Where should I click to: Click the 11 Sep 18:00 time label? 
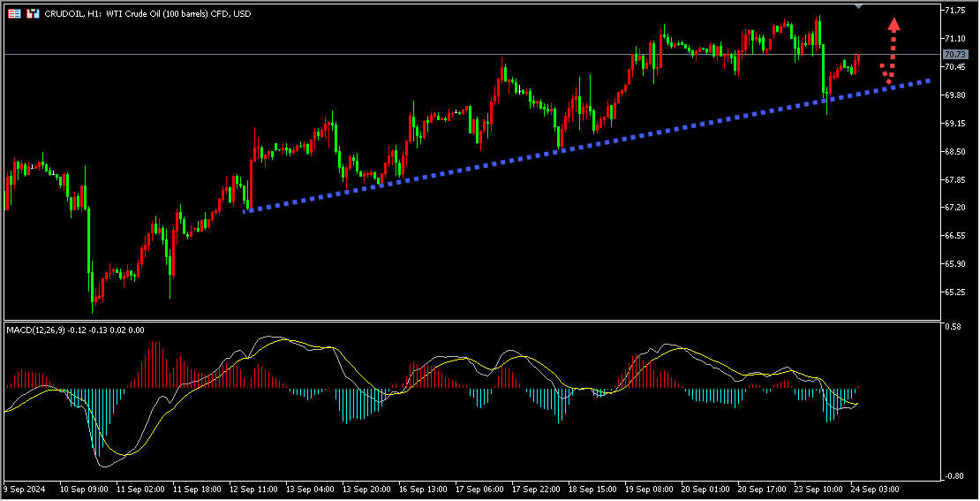click(x=197, y=490)
